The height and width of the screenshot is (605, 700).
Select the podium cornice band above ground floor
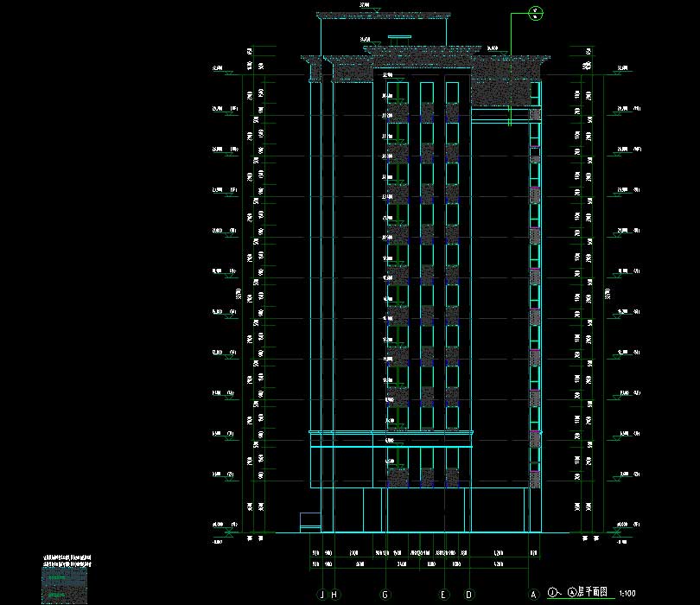[391, 433]
